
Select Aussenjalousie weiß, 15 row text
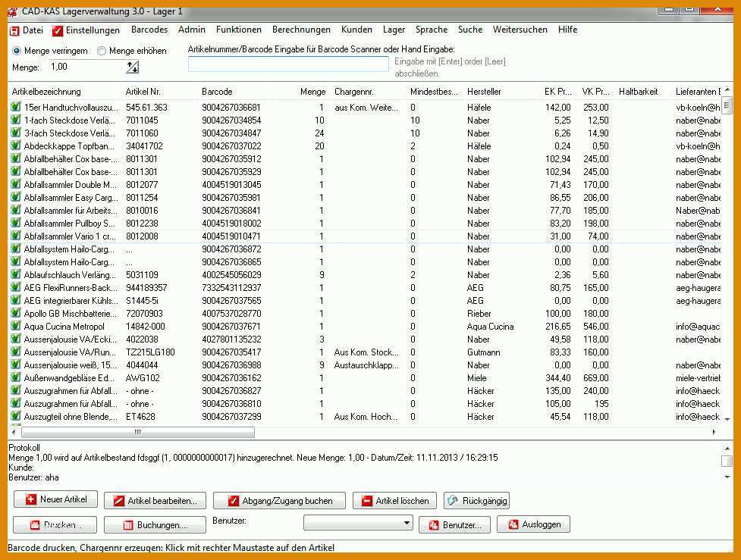70,365
